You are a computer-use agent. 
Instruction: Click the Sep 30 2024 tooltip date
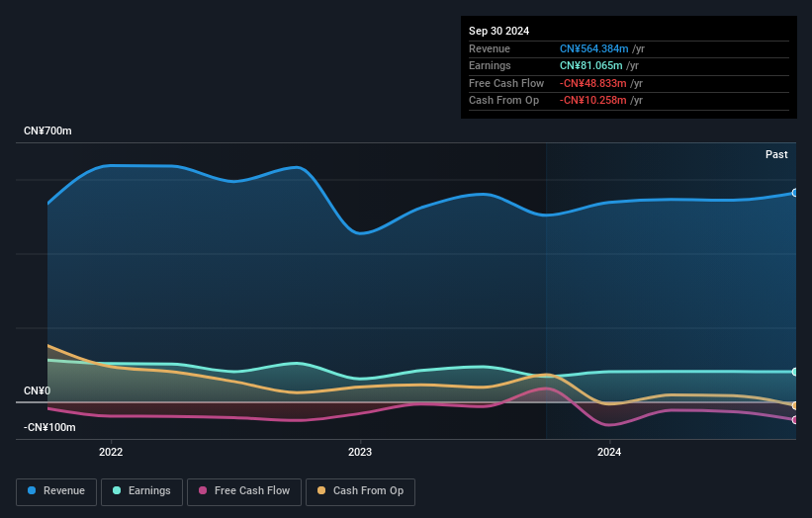498,31
